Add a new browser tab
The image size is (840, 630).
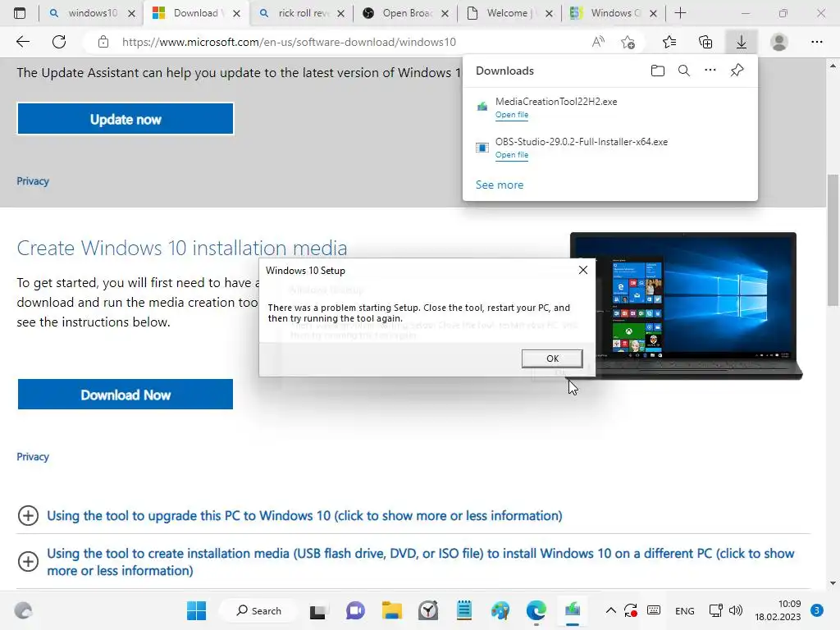[x=680, y=13]
